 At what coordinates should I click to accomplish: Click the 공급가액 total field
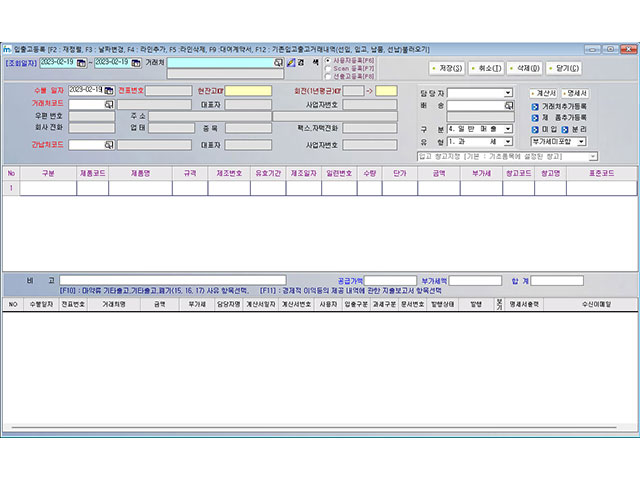(x=390, y=281)
